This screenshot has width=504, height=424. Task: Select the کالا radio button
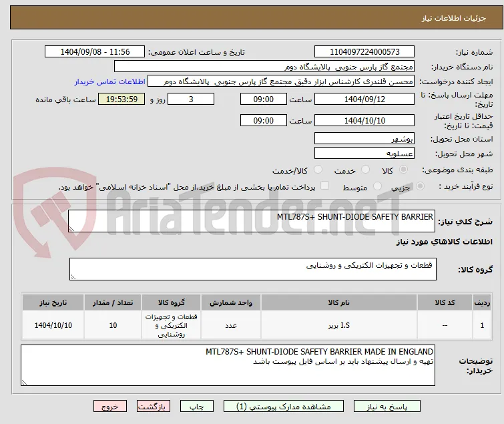(x=403, y=170)
